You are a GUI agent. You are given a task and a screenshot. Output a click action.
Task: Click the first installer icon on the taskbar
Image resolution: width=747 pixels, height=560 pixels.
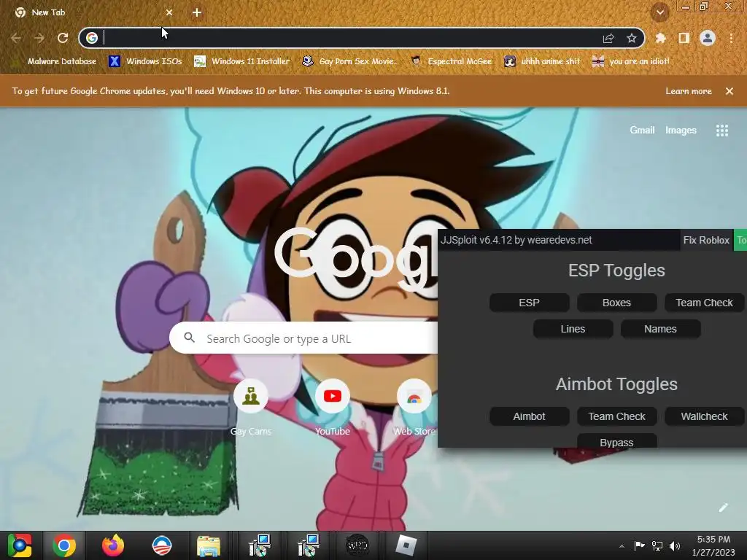260,545
